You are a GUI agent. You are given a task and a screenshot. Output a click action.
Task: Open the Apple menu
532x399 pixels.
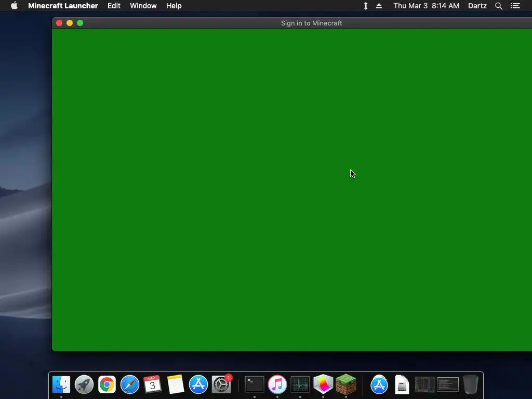coord(14,6)
